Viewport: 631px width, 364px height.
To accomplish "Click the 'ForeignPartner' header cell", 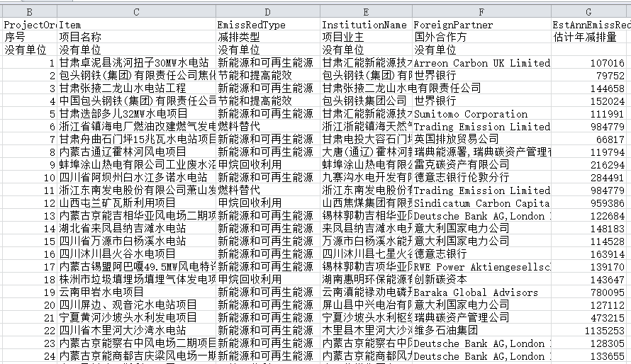I will pos(481,25).
